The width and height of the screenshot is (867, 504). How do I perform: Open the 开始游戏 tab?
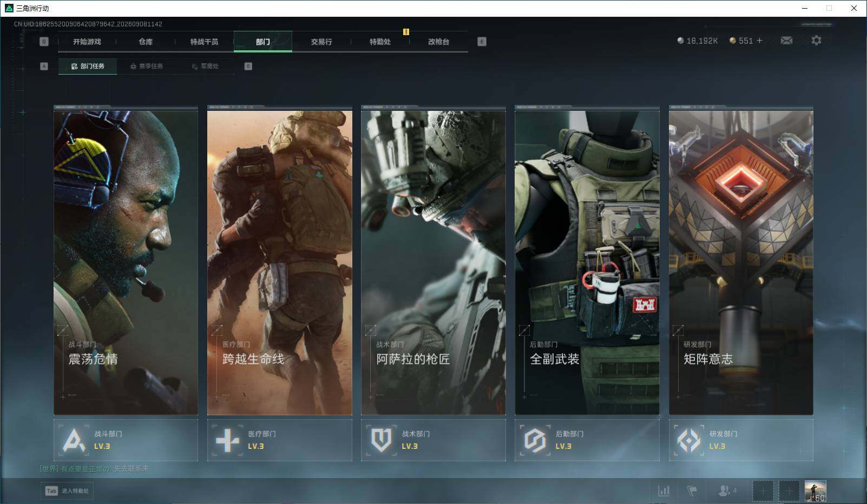[x=87, y=42]
